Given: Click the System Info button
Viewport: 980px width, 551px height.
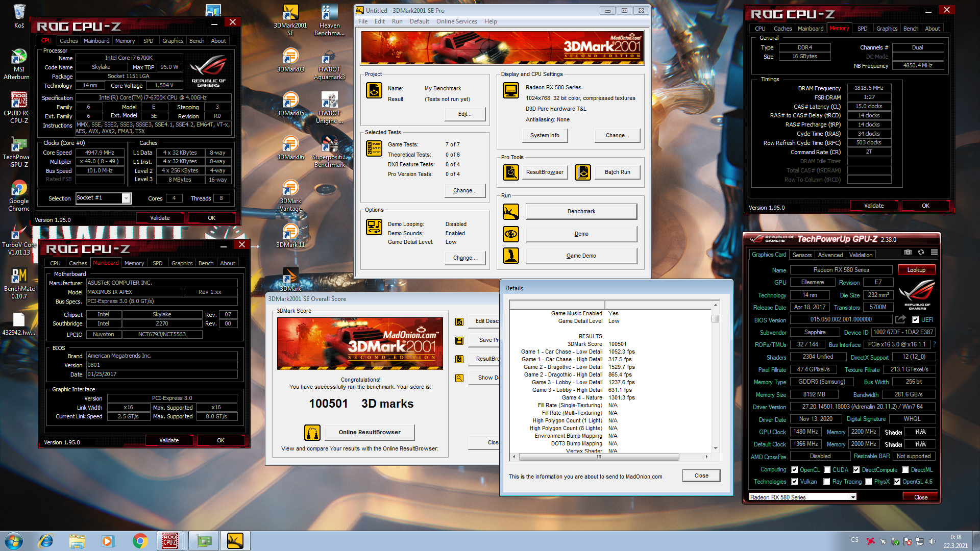Looking at the screenshot, I should click(545, 135).
